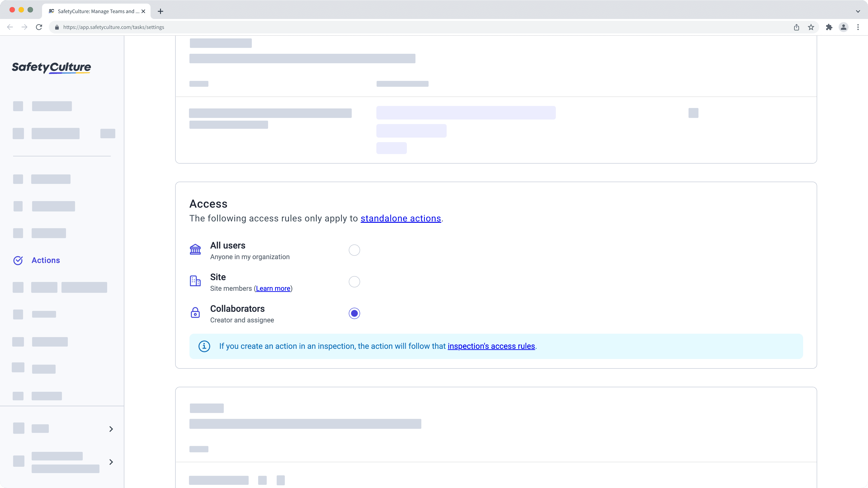Open the standalone actions link
The height and width of the screenshot is (488, 868).
[401, 218]
